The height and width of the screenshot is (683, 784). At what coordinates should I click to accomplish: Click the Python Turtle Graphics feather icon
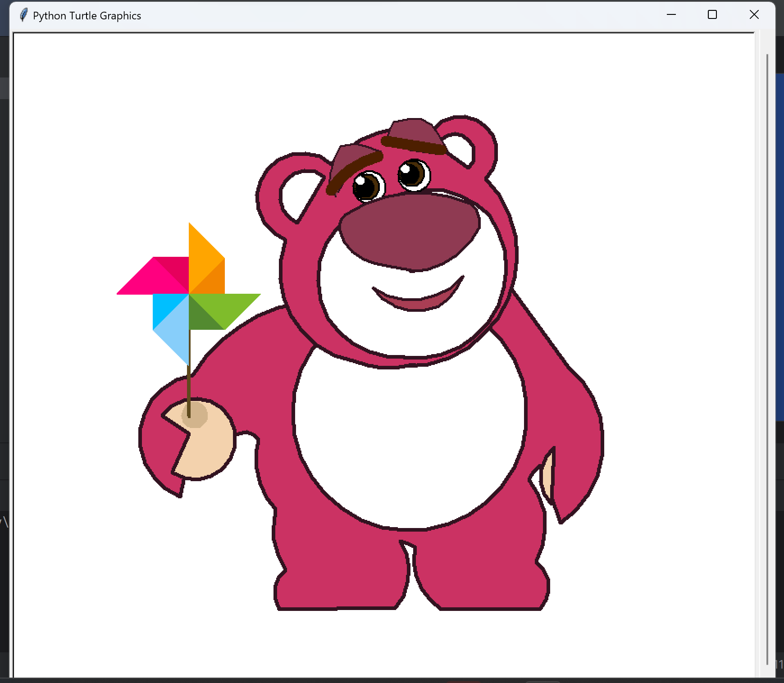pos(24,15)
